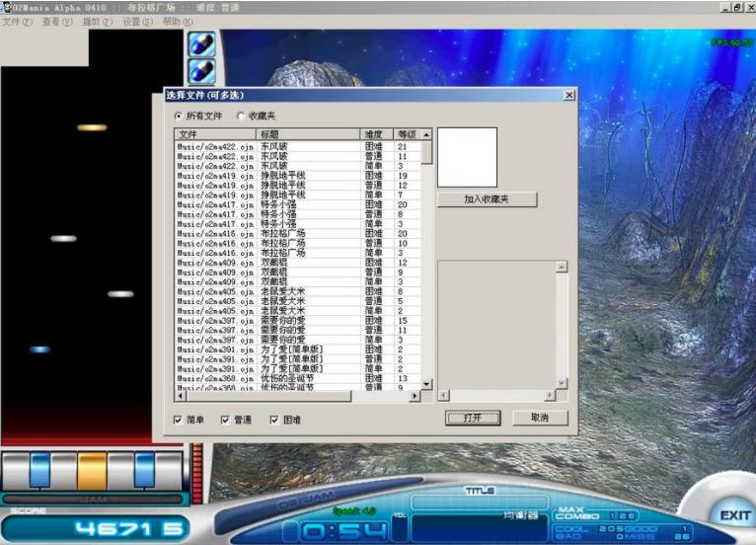The width and height of the screenshot is (756, 545).
Task: Select the 东风破 row with level 11
Action: [x=298, y=156]
